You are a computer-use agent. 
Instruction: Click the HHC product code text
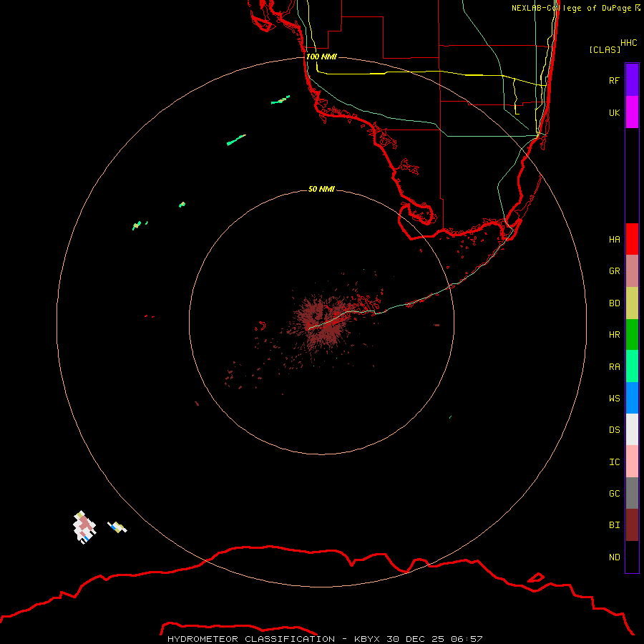pyautogui.click(x=628, y=43)
